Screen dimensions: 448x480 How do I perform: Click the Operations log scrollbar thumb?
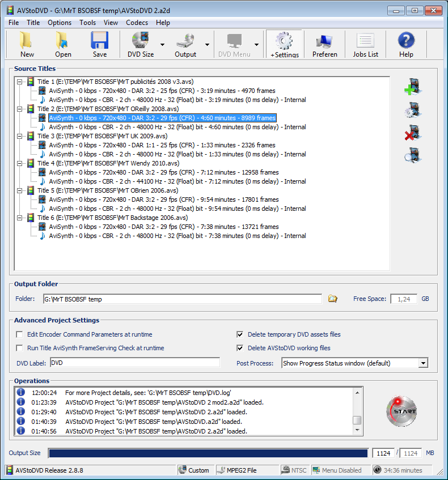point(357,420)
